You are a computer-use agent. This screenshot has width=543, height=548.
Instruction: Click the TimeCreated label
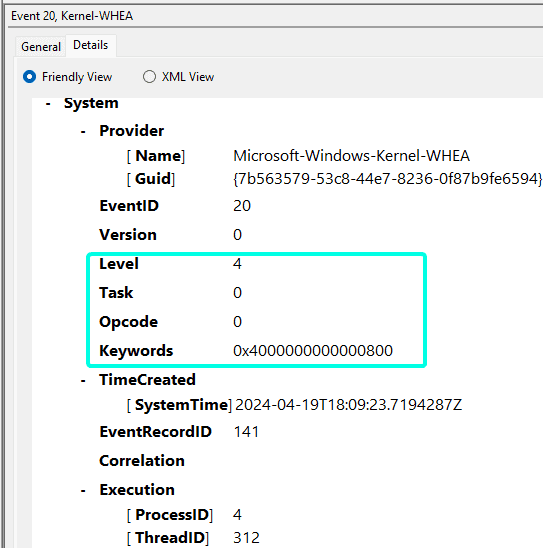(147, 380)
